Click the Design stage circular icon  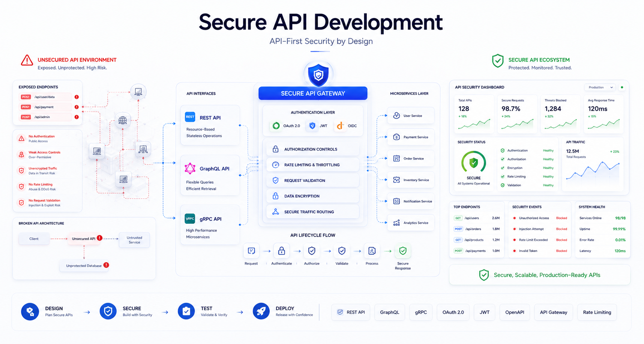[x=30, y=312]
